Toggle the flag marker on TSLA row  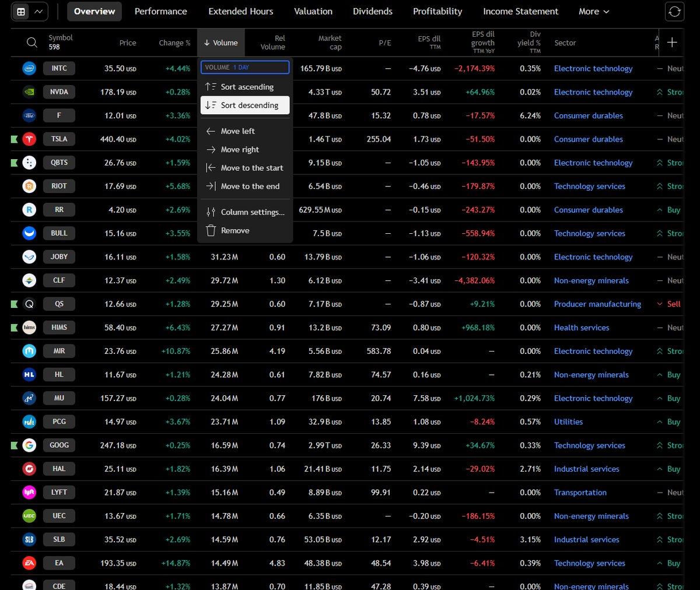click(x=15, y=139)
